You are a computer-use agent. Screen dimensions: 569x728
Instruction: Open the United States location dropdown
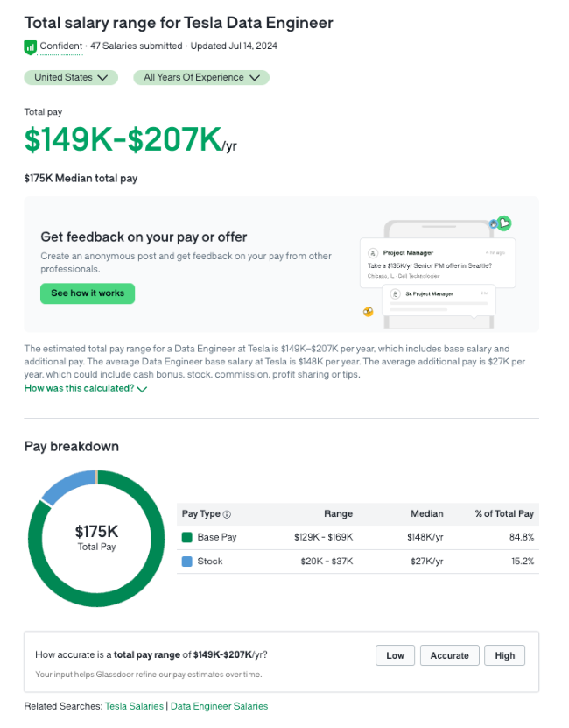coord(71,78)
